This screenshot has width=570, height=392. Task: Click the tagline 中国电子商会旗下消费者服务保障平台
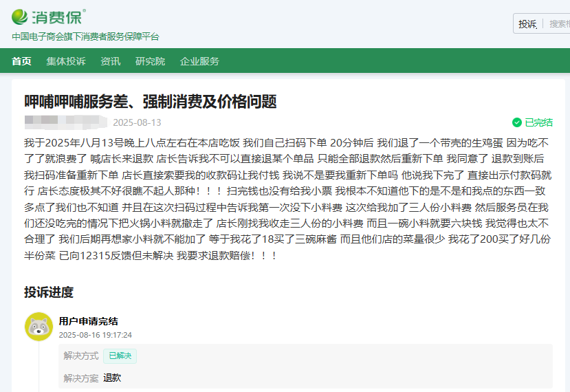(85, 36)
